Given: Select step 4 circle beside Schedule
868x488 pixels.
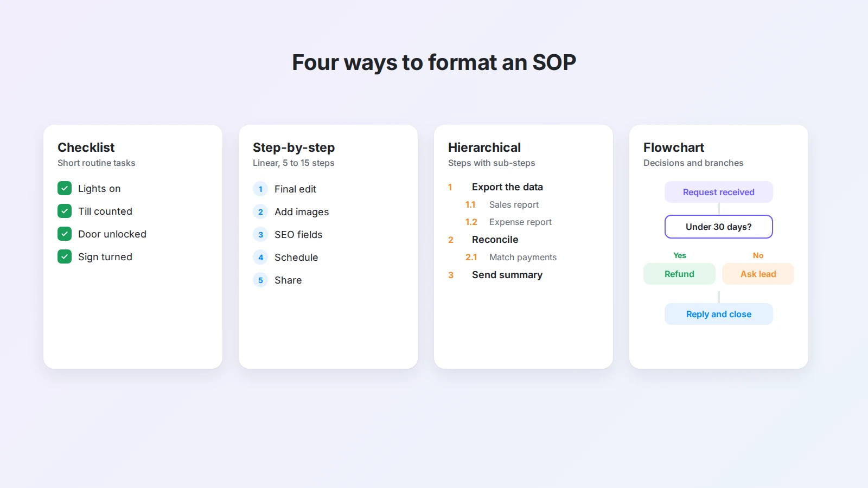Looking at the screenshot, I should [260, 257].
